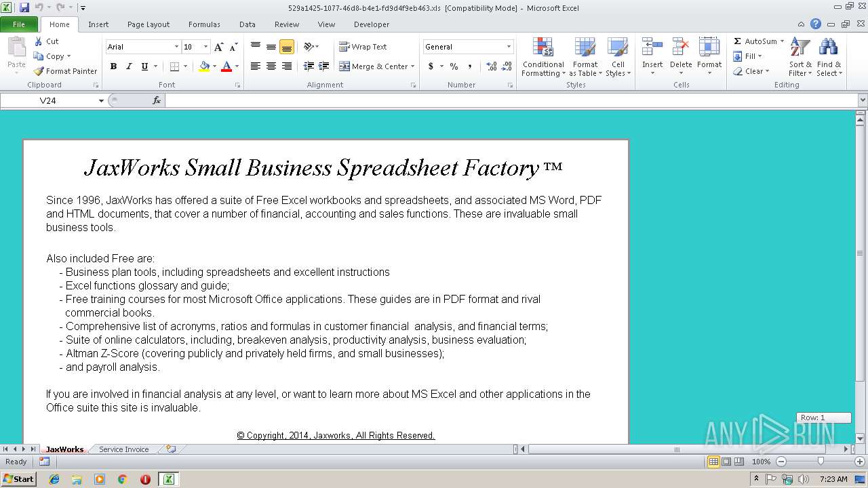Apply yellow Fill Color bucket

click(x=204, y=66)
